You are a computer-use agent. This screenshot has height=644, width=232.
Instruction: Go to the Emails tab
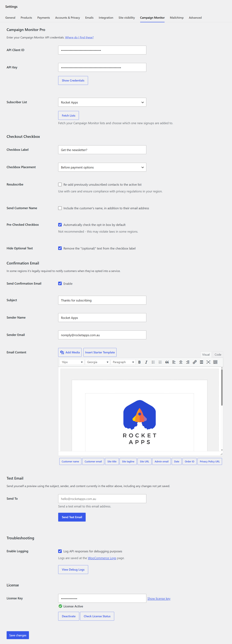coord(89,17)
